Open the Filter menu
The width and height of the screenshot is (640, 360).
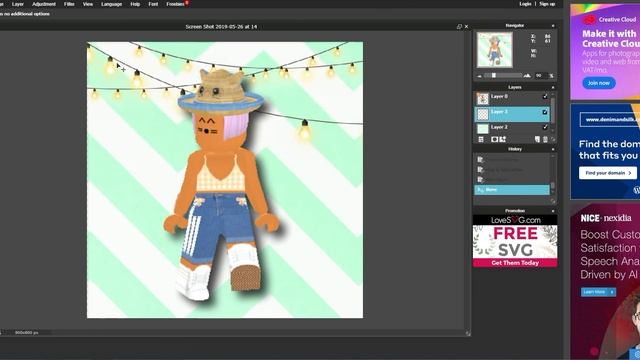(x=69, y=4)
